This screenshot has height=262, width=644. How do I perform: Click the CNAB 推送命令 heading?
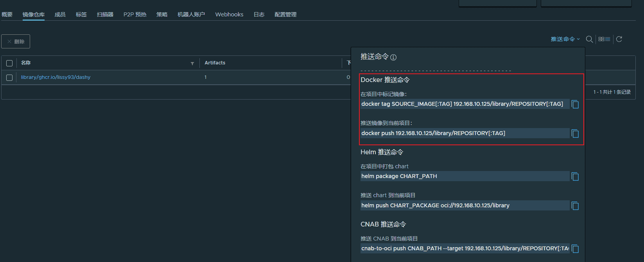[383, 224]
